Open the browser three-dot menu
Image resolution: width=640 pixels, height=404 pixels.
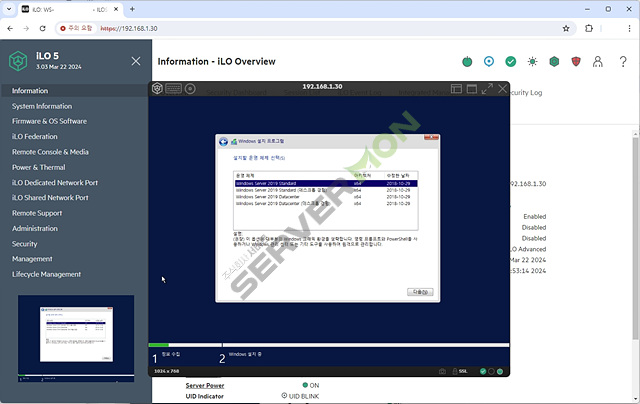click(x=629, y=28)
